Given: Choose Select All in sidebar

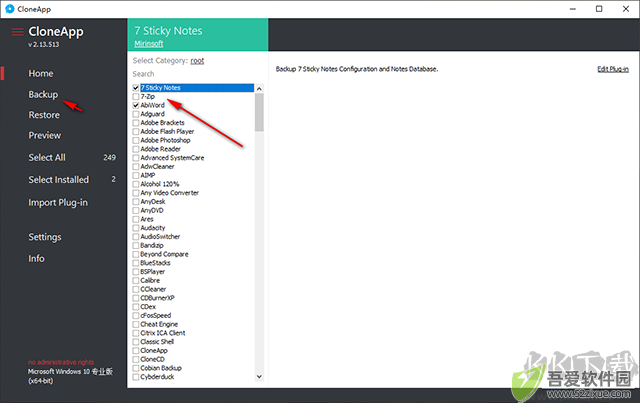Looking at the screenshot, I should click(x=47, y=158).
